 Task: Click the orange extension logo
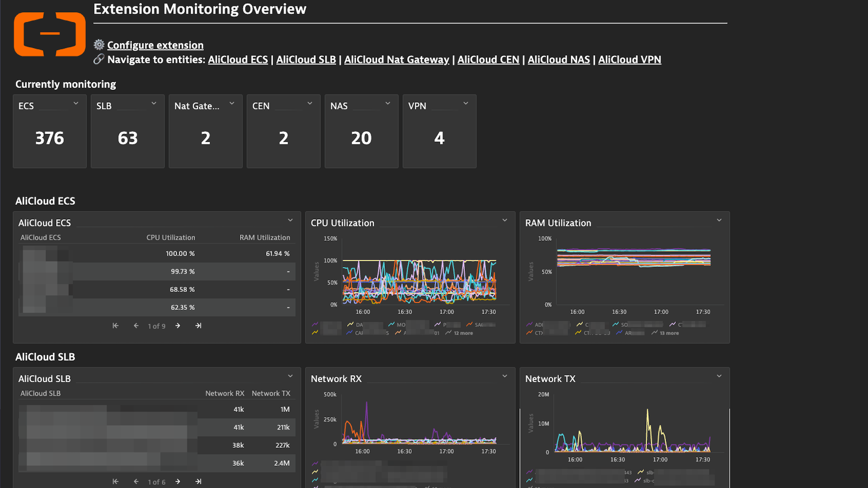[50, 34]
